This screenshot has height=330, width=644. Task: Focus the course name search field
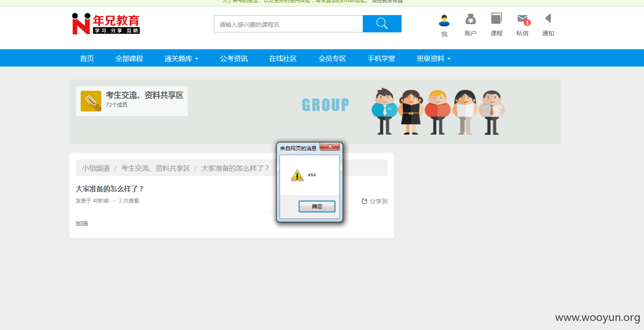[x=289, y=24]
